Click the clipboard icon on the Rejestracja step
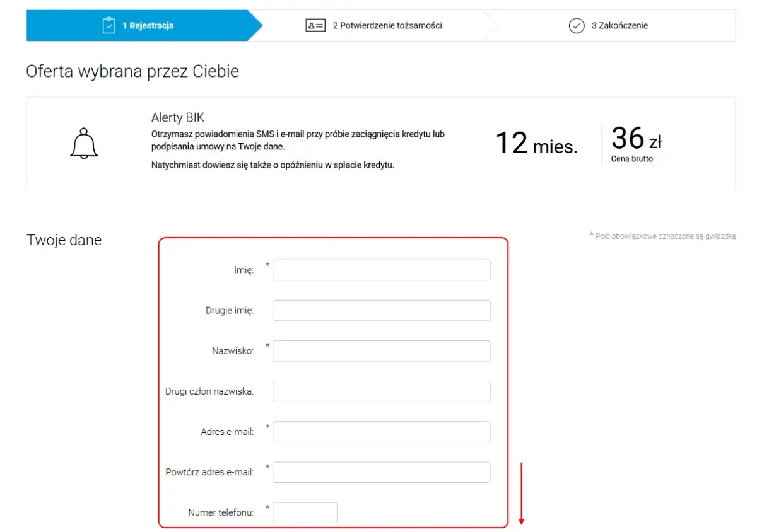 [108, 25]
